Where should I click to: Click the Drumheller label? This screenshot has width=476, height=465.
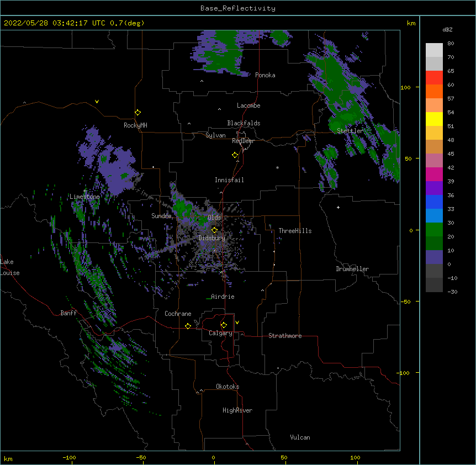coord(352,269)
